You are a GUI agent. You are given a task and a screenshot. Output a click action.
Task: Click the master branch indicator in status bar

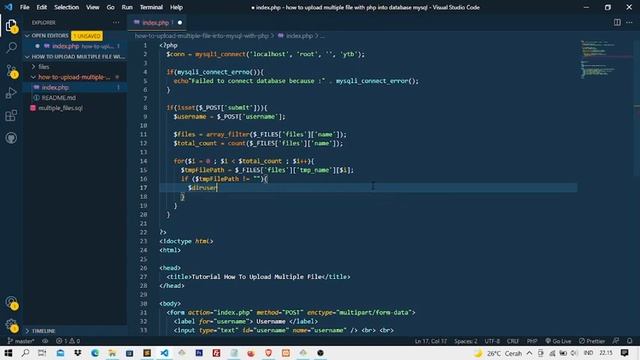coord(21,341)
